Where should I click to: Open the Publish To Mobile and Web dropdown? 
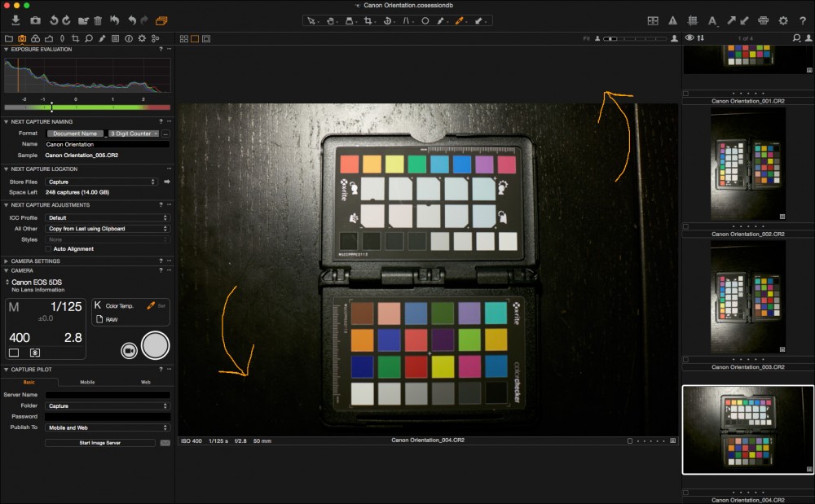click(108, 427)
